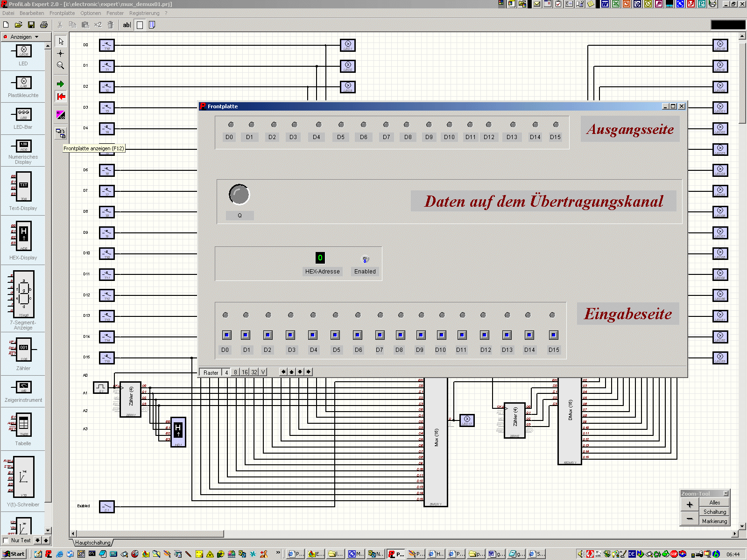Set raster to 4 on Frontplatte
Screen dimensions: 747x560
click(x=226, y=372)
